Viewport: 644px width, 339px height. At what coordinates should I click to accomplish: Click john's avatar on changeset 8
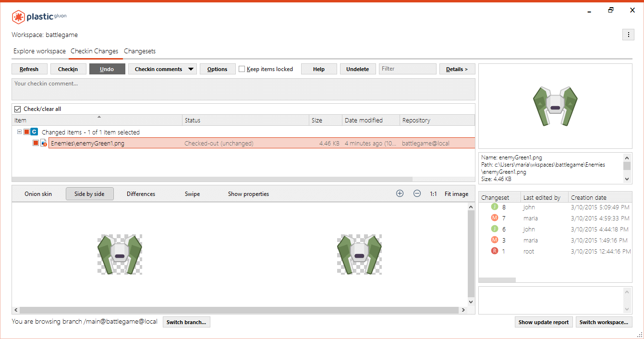(495, 207)
